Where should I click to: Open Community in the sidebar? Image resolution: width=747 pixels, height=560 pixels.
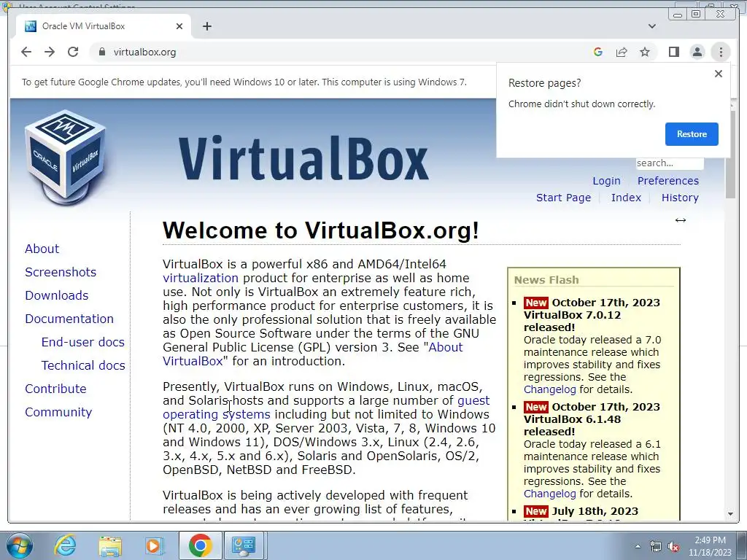[58, 412]
